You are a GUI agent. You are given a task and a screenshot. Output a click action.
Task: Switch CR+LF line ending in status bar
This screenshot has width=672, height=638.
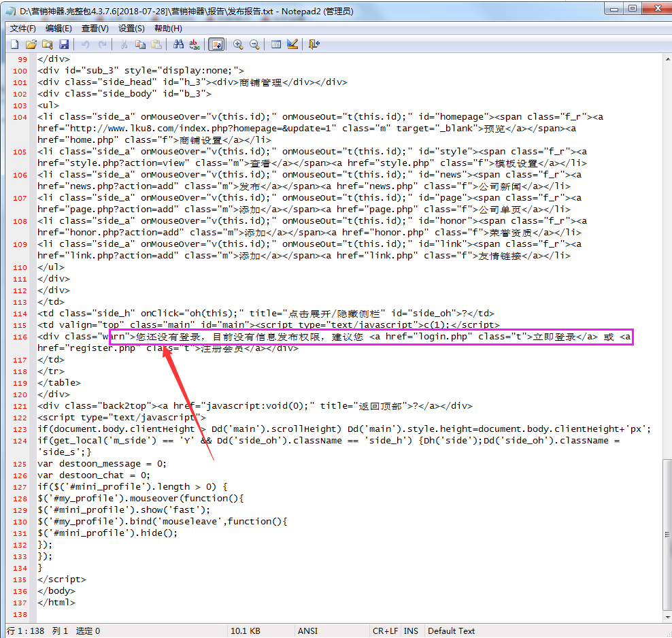coord(385,631)
